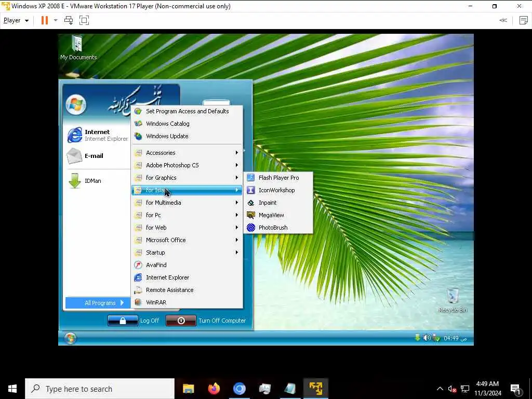Open the Windows host Start button

[12, 389]
